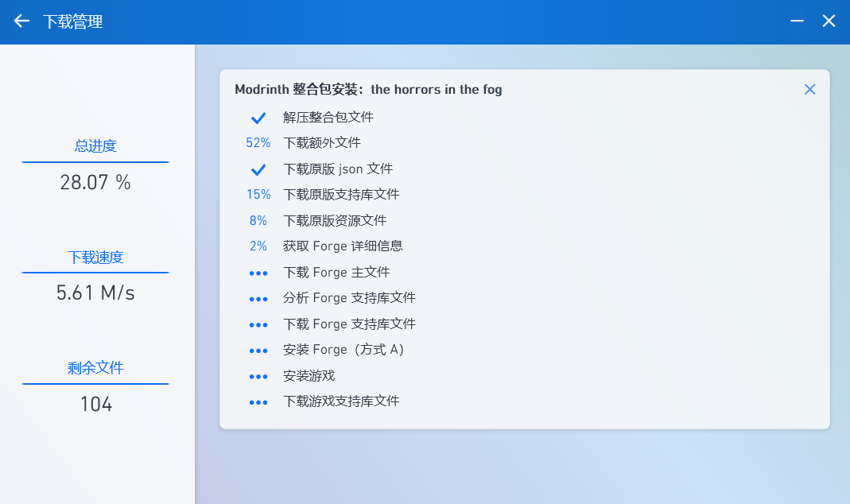Click the pending dots beside 安装游戏
Screen dimensions: 850x504
tap(258, 377)
